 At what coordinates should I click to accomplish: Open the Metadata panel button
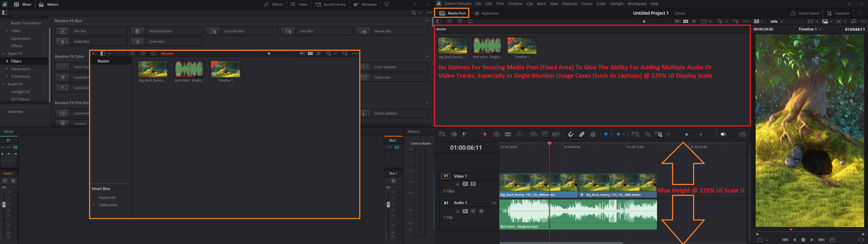point(365,4)
